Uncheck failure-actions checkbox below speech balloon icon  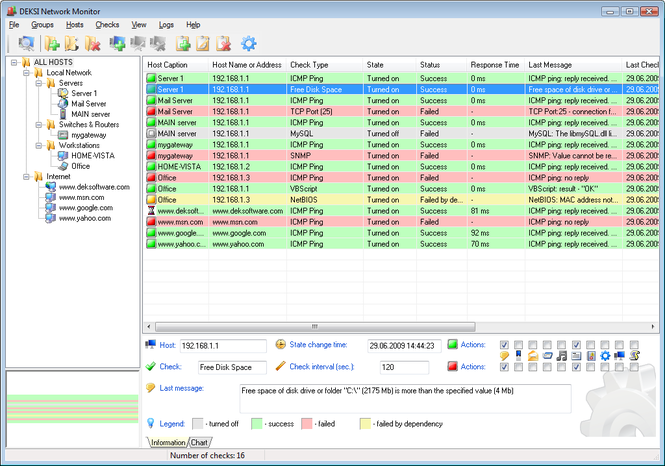504,367
